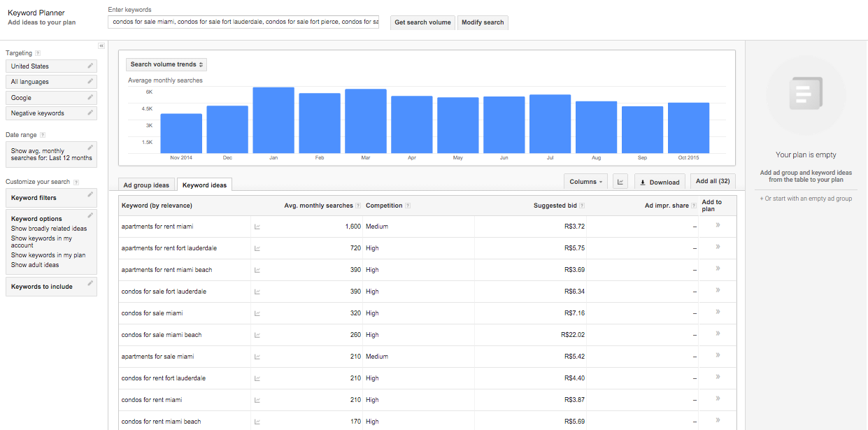Click the Nov 2014 bar in chart
This screenshot has width=868, height=430.
pyautogui.click(x=181, y=134)
